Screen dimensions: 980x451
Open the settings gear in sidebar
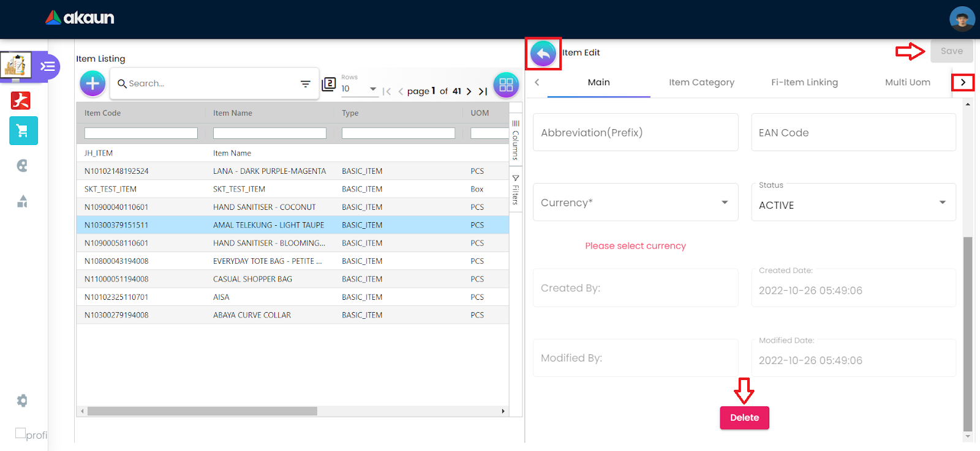22,401
